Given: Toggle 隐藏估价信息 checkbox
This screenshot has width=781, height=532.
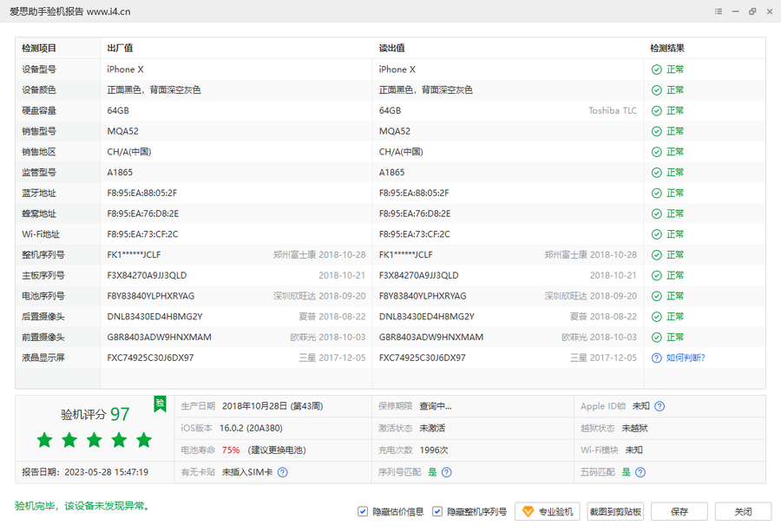Looking at the screenshot, I should coord(363,511).
